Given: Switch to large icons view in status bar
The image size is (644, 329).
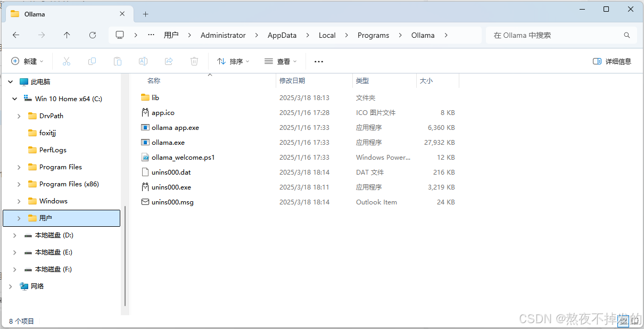Looking at the screenshot, I should (635, 320).
